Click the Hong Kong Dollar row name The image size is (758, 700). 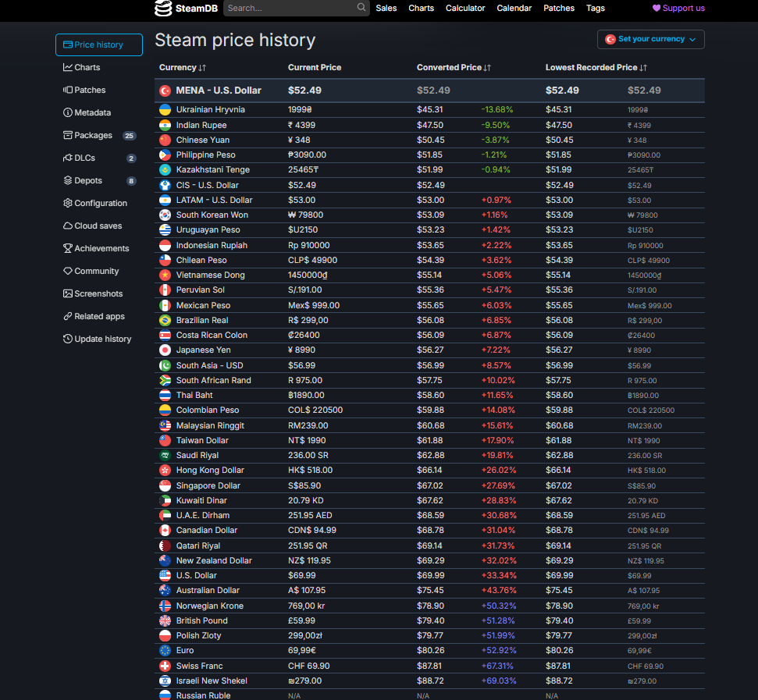[x=210, y=470]
